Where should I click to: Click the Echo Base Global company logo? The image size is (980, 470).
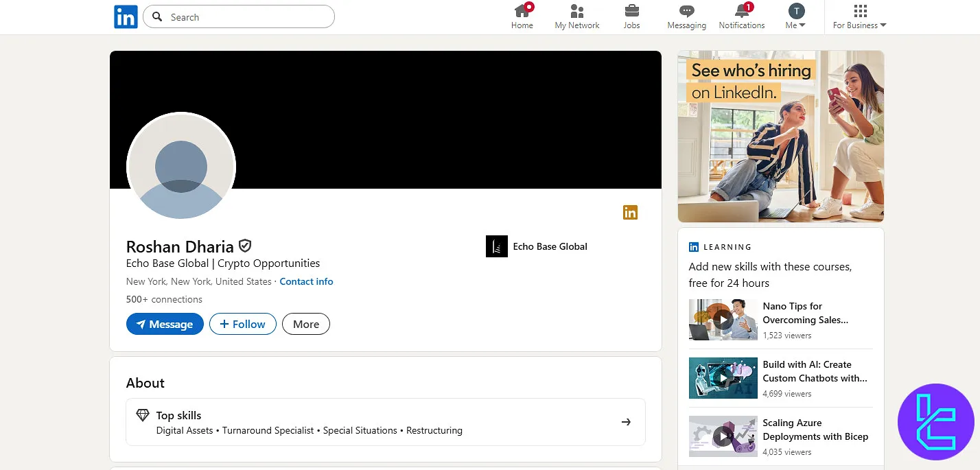(496, 246)
